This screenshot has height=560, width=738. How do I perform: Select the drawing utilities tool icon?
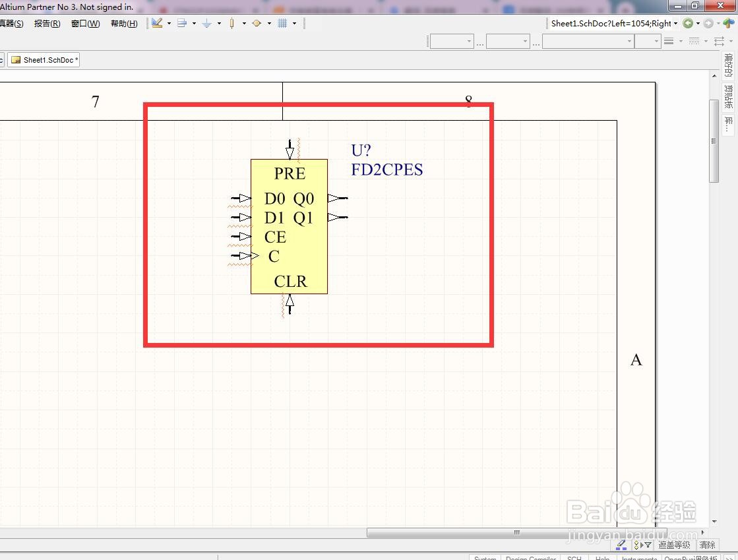(157, 23)
